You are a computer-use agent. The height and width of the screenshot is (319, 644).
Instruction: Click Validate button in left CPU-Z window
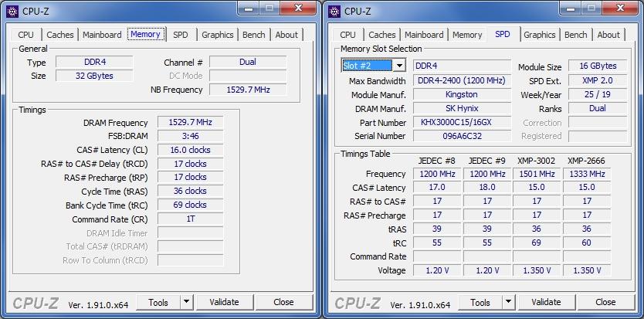(x=224, y=302)
